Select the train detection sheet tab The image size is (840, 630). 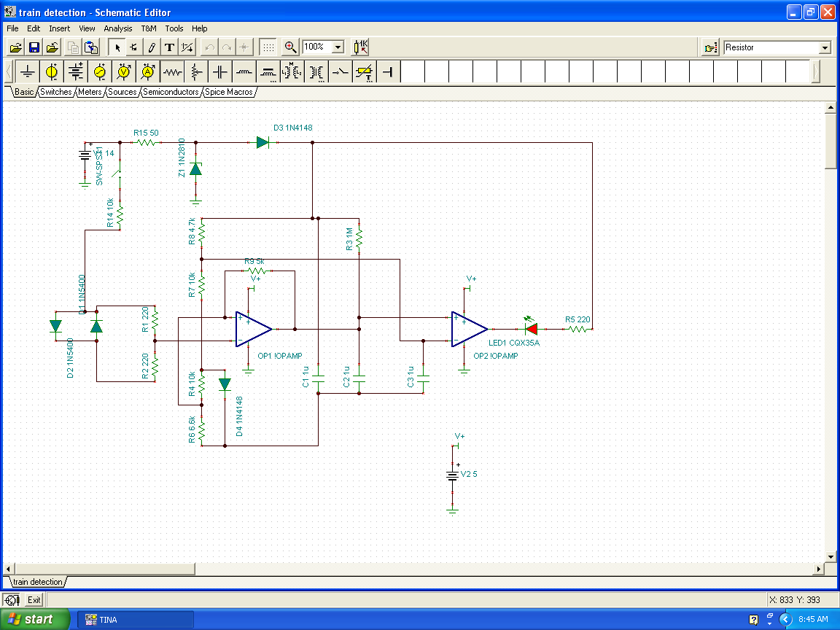coord(37,582)
